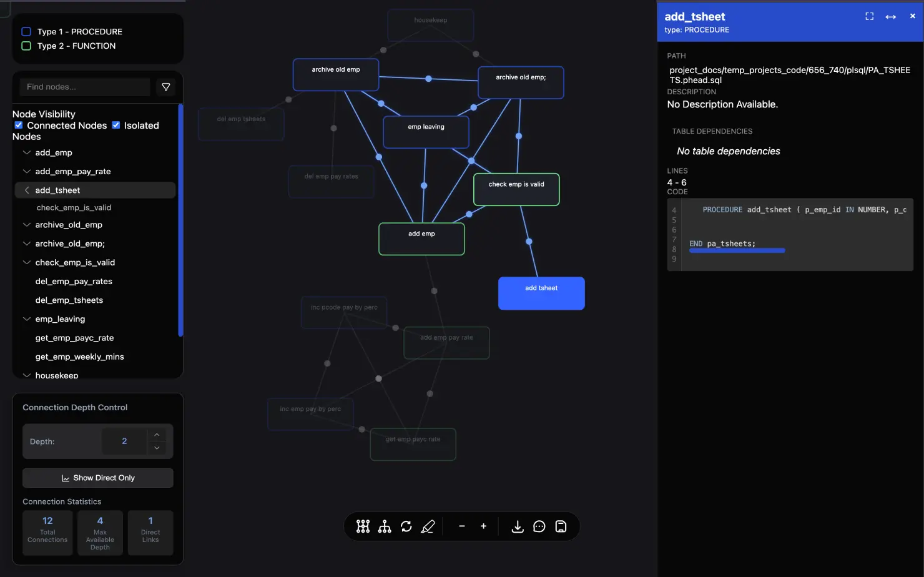The width and height of the screenshot is (924, 577).
Task: Click the node list vertical scrollbar
Action: tap(180, 221)
